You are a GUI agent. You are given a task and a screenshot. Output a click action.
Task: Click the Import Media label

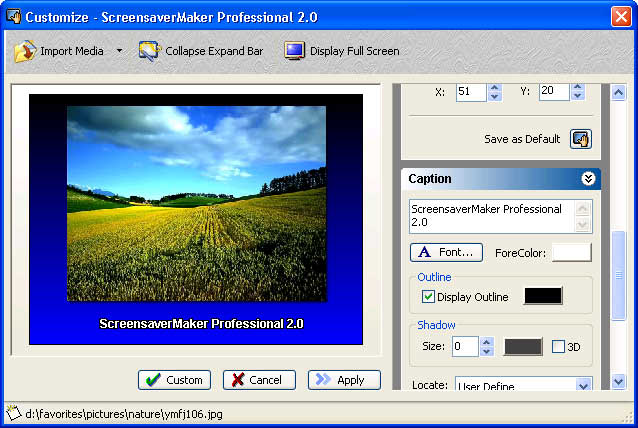pyautogui.click(x=72, y=51)
